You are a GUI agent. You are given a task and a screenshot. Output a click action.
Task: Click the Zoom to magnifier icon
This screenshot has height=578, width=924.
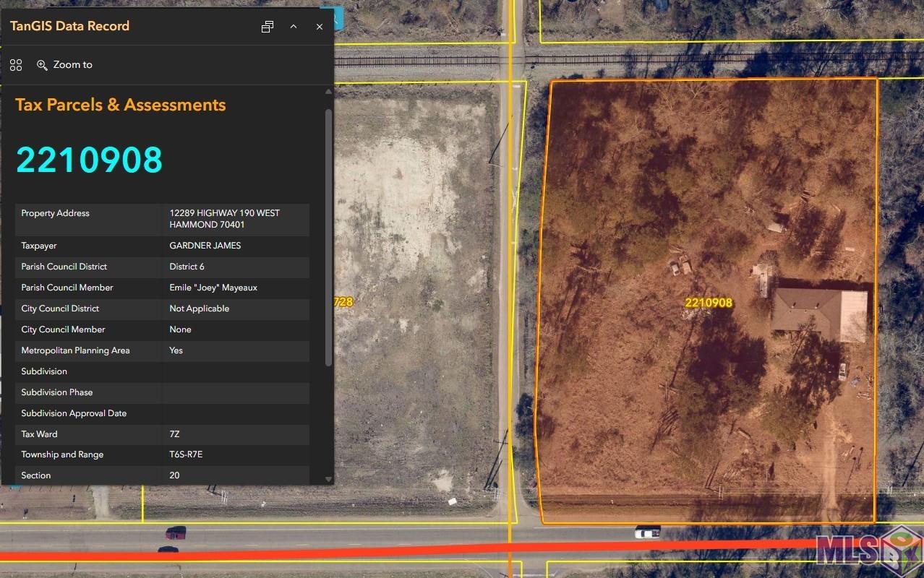click(x=42, y=65)
